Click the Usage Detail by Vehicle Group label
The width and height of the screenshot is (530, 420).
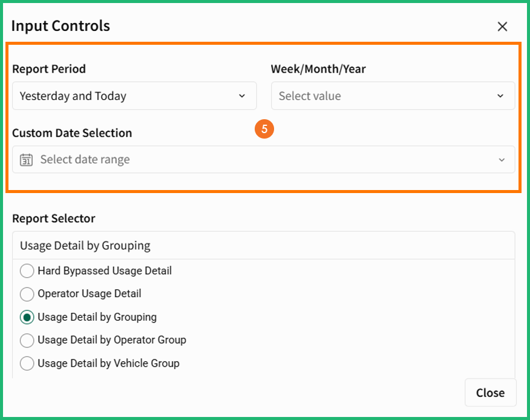point(108,364)
